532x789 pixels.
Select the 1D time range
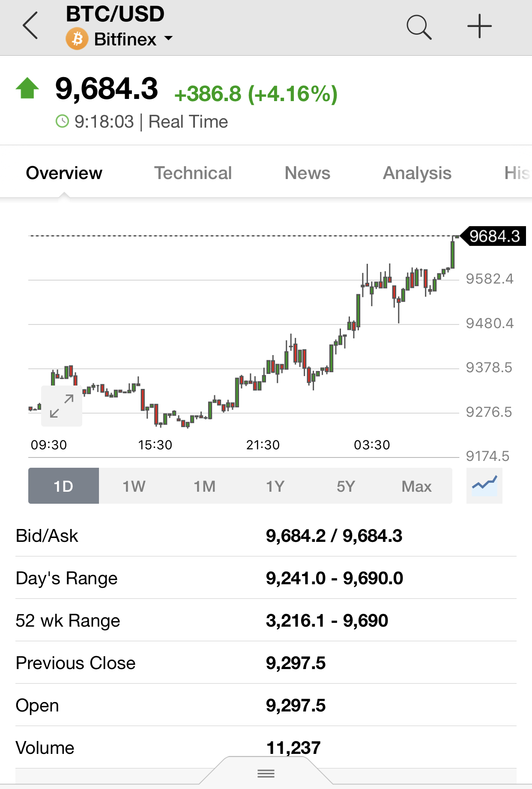(x=63, y=486)
